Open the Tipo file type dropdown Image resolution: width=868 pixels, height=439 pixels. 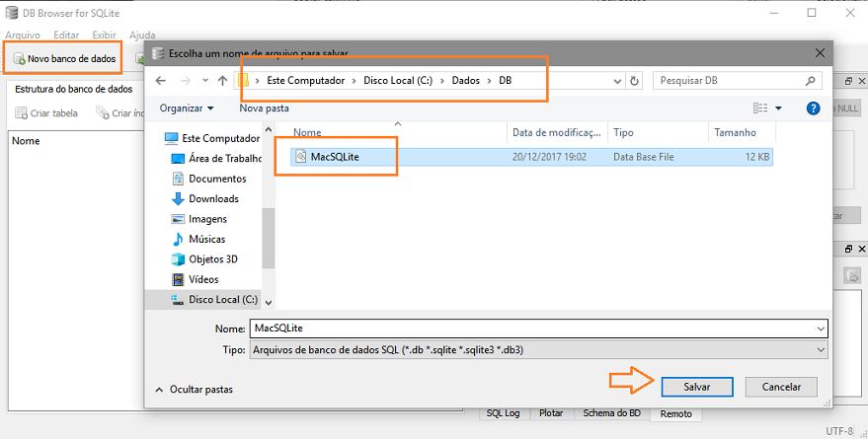[538, 350]
